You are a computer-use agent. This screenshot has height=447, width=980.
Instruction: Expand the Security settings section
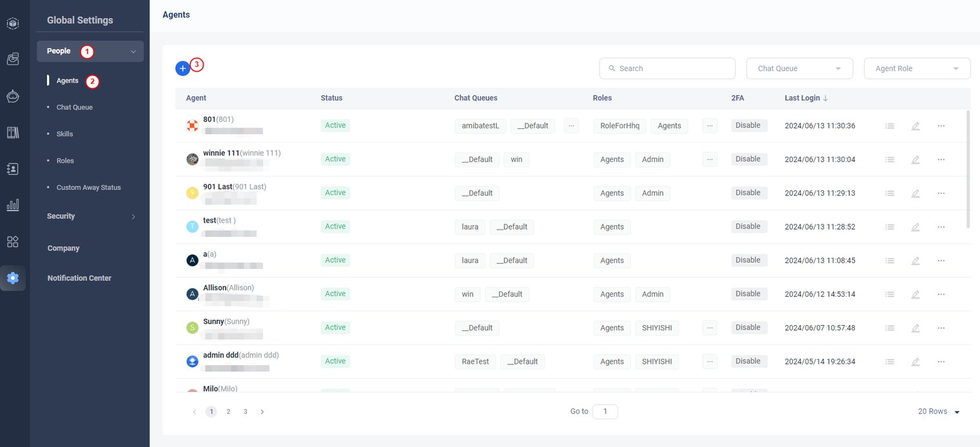[x=90, y=216]
